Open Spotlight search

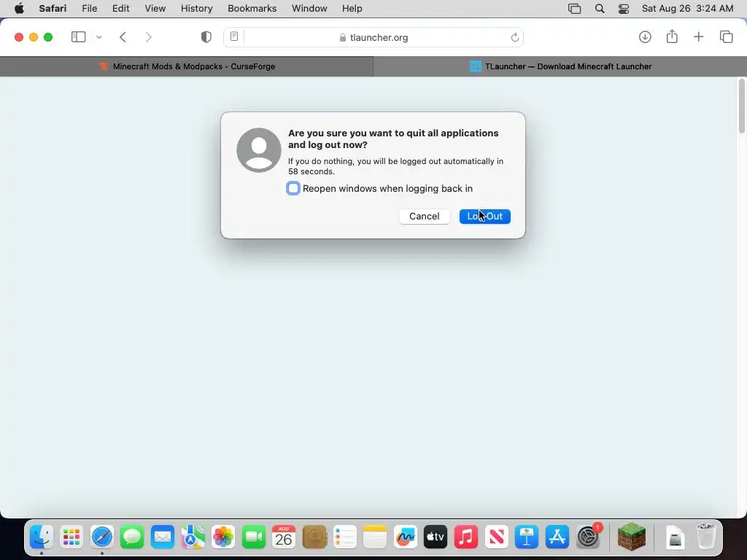click(x=600, y=9)
